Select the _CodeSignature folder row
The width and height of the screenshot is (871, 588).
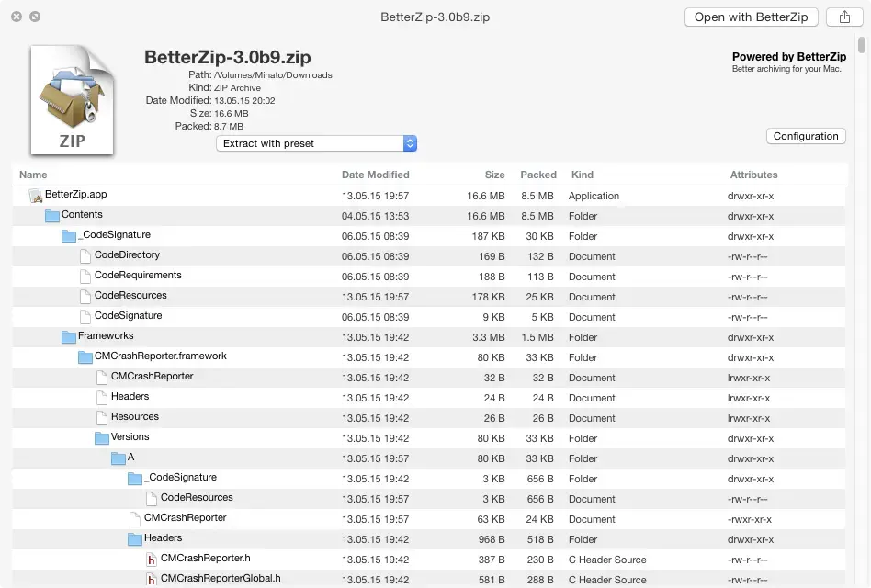(x=117, y=235)
